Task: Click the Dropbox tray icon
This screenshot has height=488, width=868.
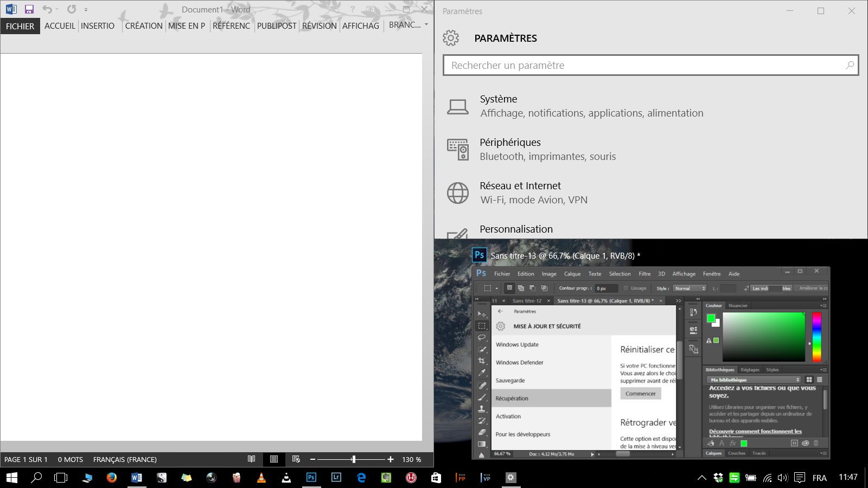Action: 718,478
